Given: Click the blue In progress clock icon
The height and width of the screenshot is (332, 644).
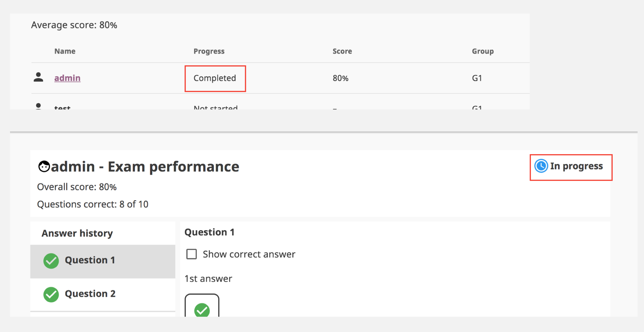Looking at the screenshot, I should coord(541,166).
